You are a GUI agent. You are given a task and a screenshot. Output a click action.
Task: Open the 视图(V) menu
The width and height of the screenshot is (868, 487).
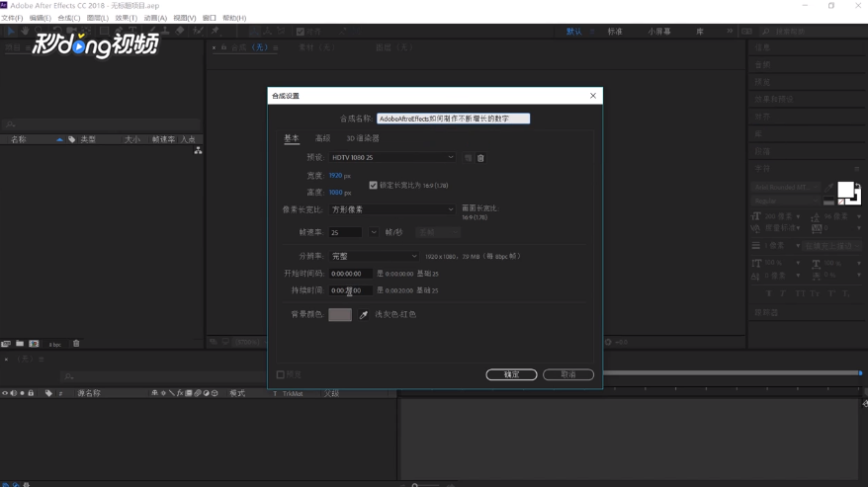tap(184, 18)
